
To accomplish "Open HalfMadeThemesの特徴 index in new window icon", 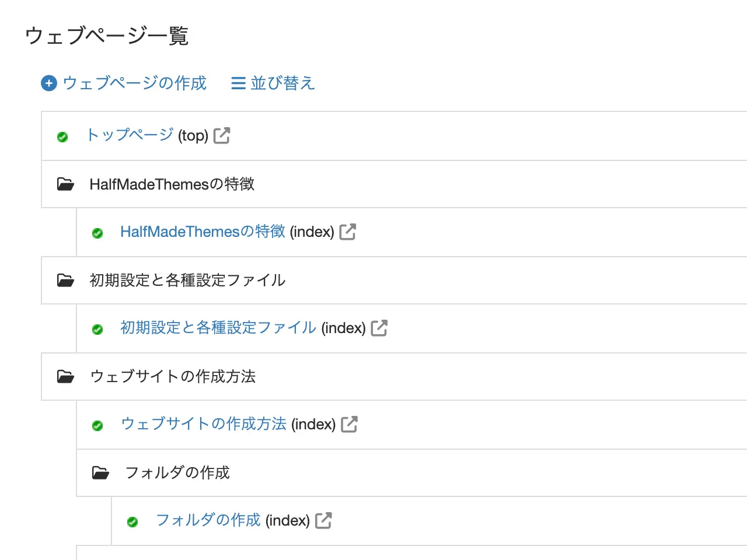I will [348, 232].
